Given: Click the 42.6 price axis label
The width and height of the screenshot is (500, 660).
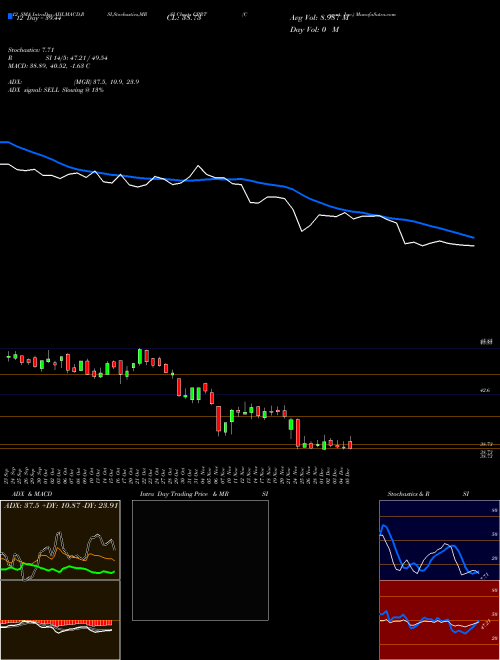Looking at the screenshot, I should [x=484, y=391].
